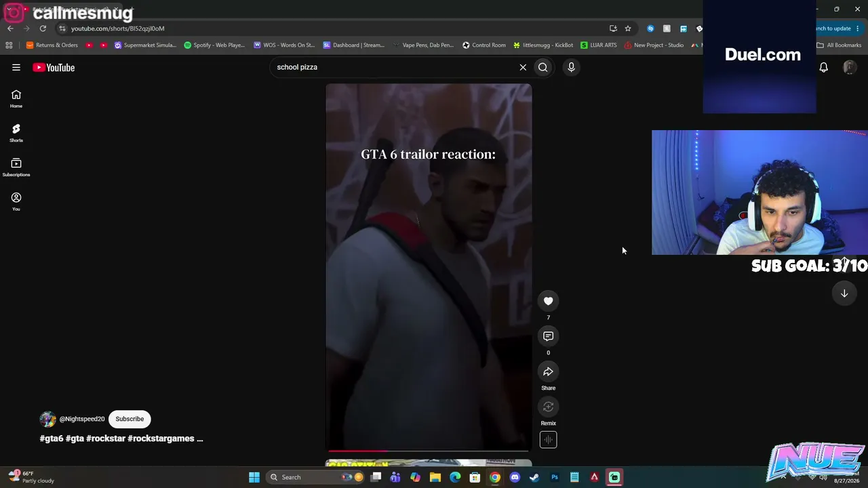Open the Spotify - Web Player bookmark
This screenshot has width=868, height=488.
(214, 45)
